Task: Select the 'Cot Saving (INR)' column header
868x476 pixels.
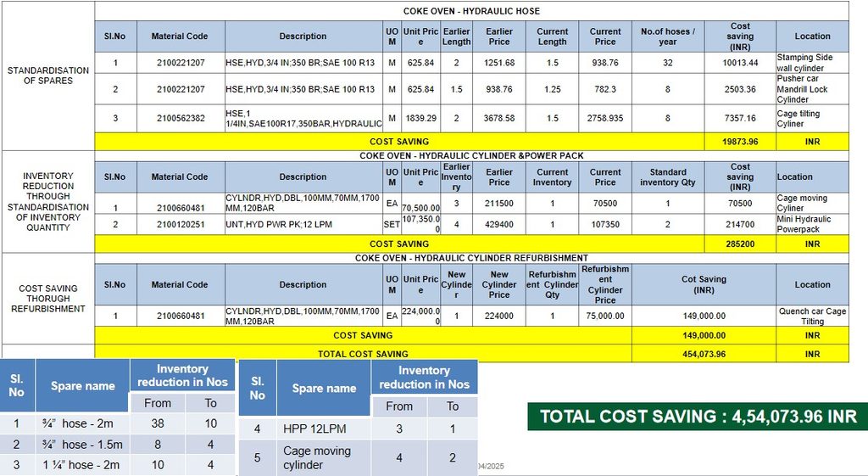Action: (704, 284)
